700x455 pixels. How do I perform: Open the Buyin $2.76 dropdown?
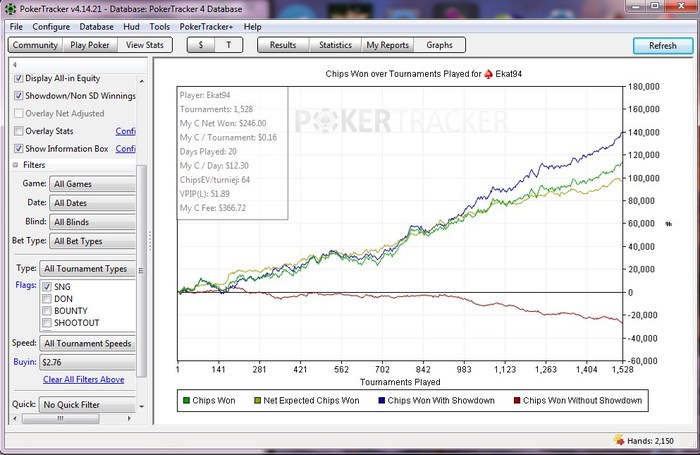tap(88, 362)
